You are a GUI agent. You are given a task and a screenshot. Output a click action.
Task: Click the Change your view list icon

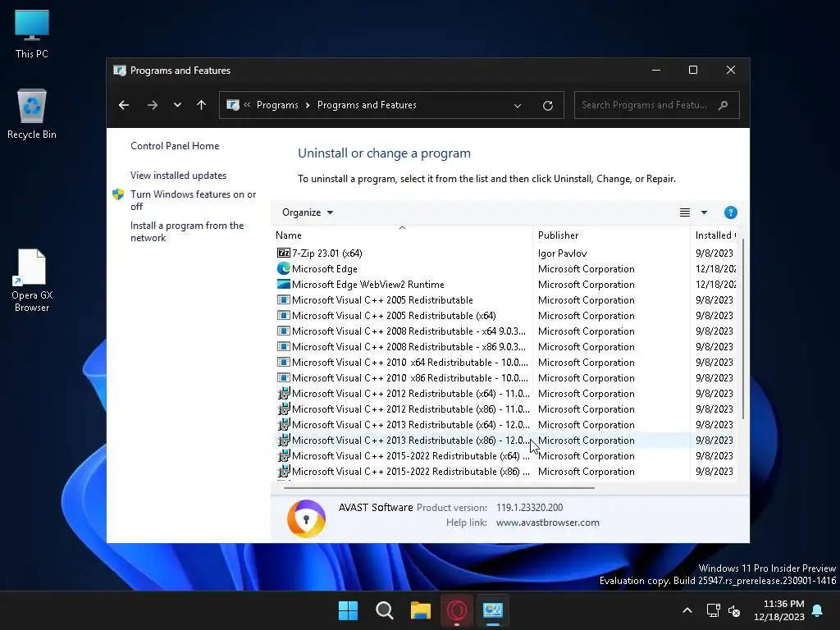[x=685, y=212]
